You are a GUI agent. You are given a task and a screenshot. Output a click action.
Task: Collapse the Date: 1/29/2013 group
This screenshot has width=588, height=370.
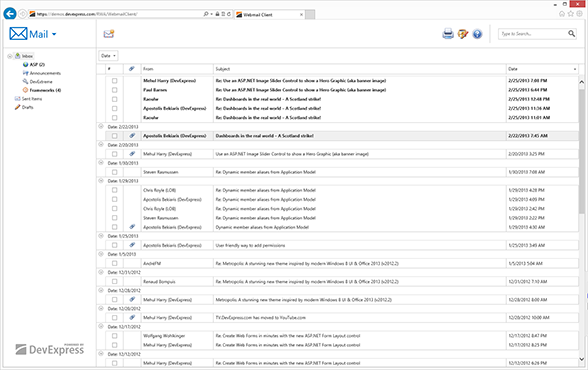click(x=101, y=181)
